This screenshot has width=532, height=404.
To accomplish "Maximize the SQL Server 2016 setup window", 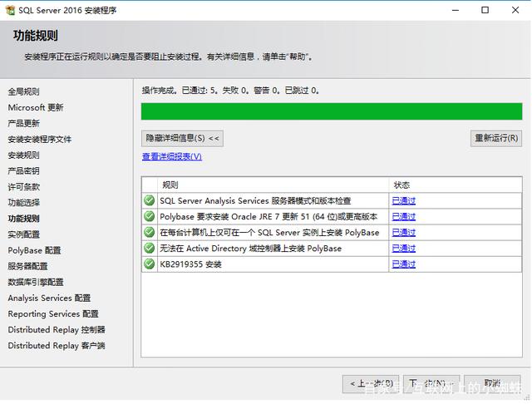I will coord(485,10).
